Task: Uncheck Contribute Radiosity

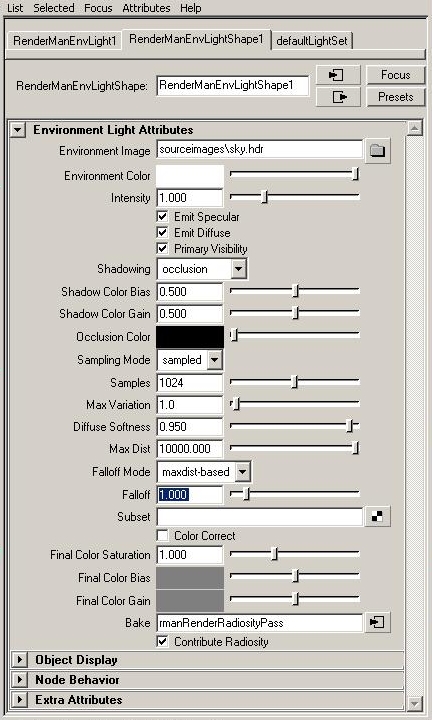Action: click(163, 641)
